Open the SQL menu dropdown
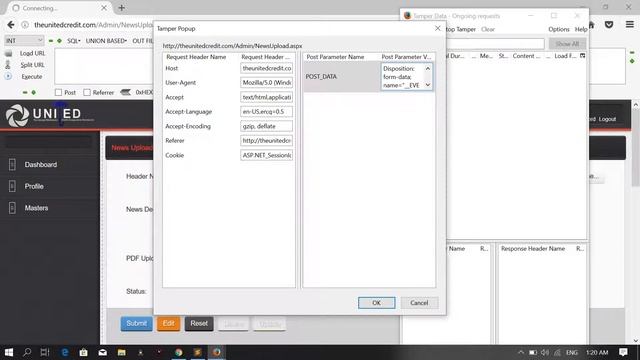This screenshot has height=360, width=640. pos(73,41)
